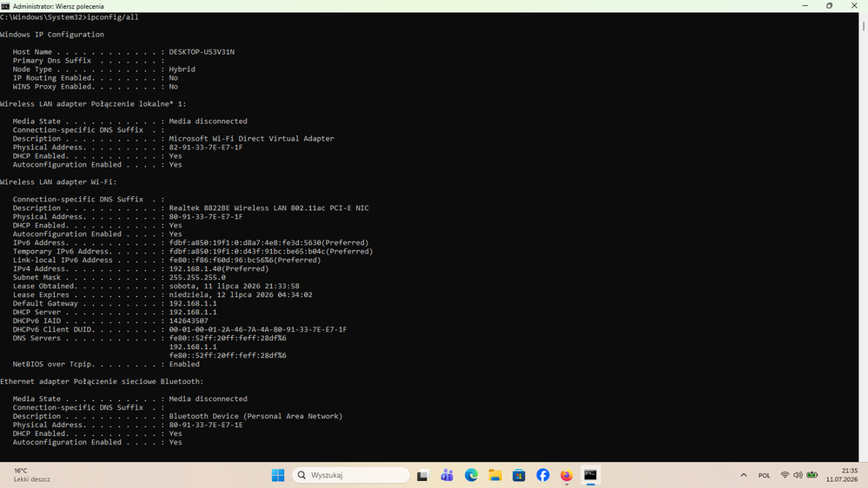Select the Command Prompt taskbar icon
The width and height of the screenshot is (868, 488).
click(x=590, y=475)
